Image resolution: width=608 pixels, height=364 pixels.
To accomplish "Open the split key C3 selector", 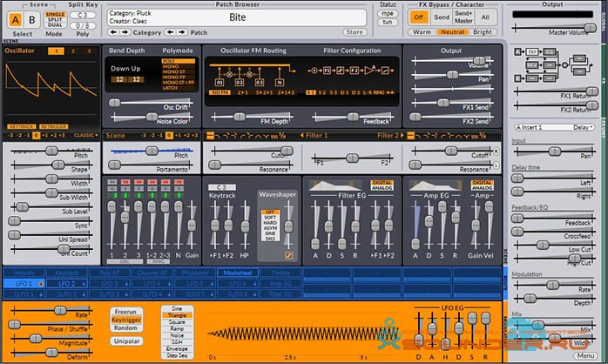I will tap(83, 15).
